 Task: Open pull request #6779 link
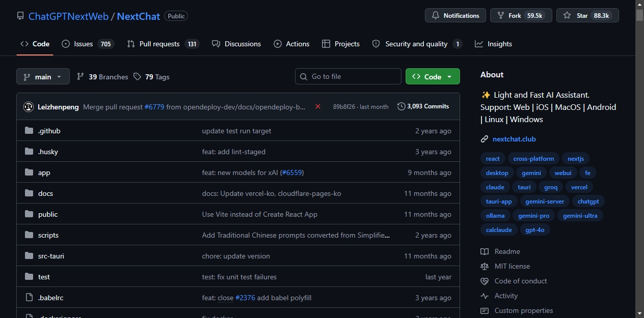coord(154,107)
